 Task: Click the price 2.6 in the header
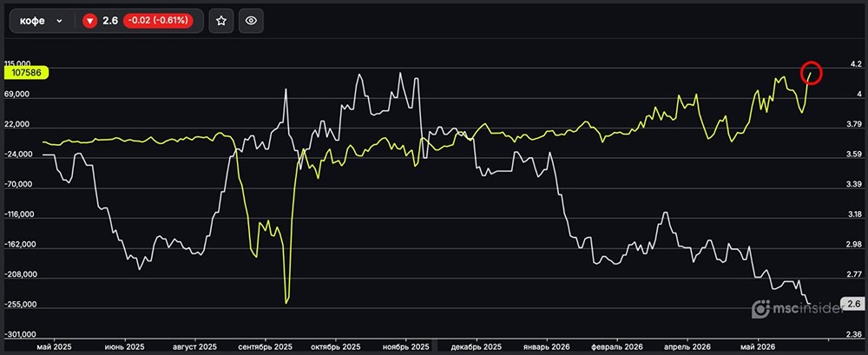(110, 21)
